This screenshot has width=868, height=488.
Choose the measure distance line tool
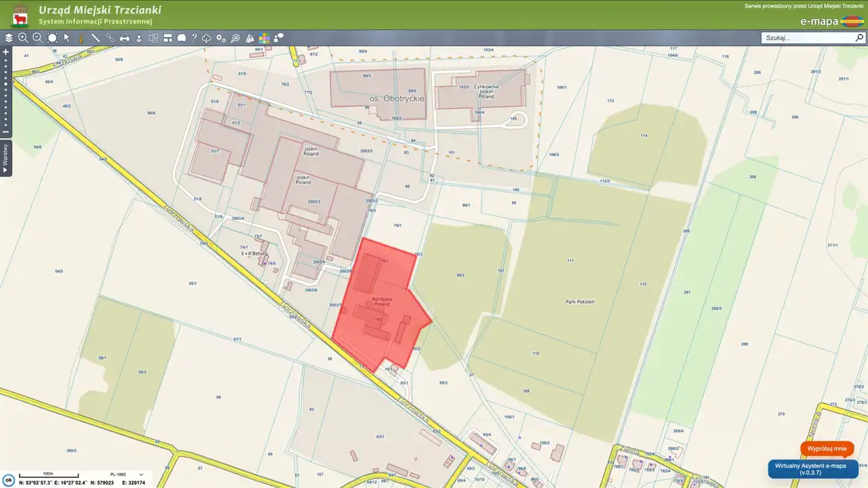tap(96, 38)
